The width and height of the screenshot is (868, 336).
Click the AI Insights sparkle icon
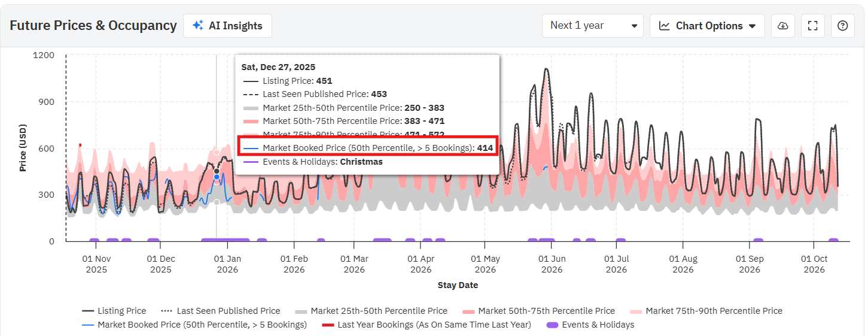click(197, 26)
